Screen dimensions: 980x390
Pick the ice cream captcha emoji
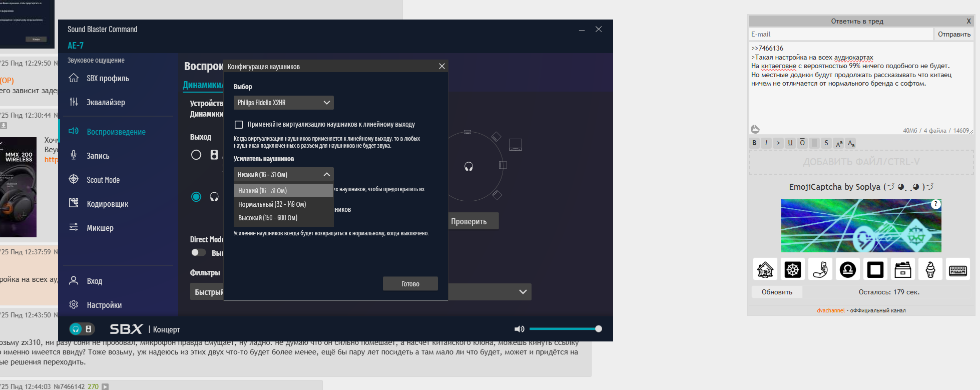click(930, 270)
